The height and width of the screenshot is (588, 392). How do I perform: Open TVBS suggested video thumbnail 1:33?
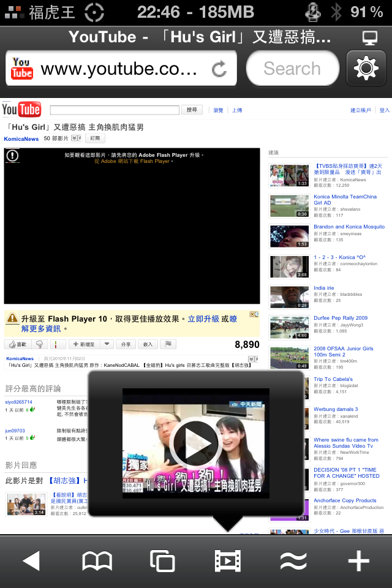click(x=289, y=175)
